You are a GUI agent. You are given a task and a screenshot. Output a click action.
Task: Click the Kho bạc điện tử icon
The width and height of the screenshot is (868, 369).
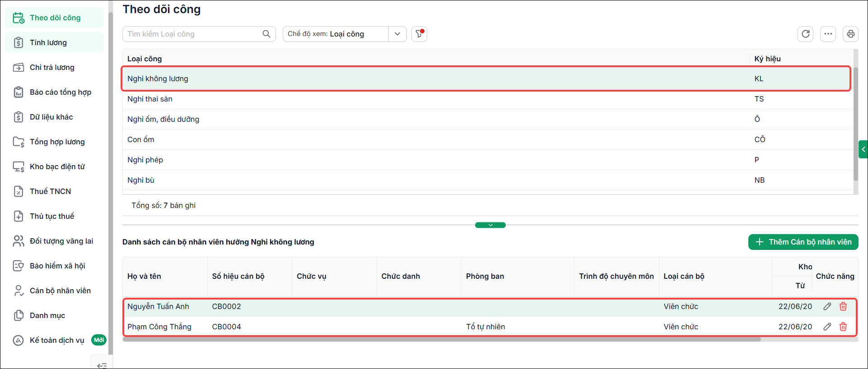(19, 167)
